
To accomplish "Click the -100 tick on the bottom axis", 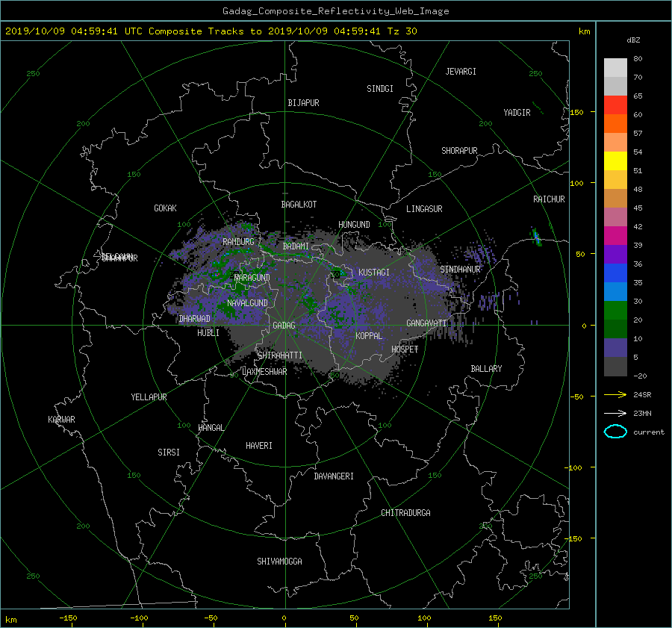I will (x=139, y=618).
